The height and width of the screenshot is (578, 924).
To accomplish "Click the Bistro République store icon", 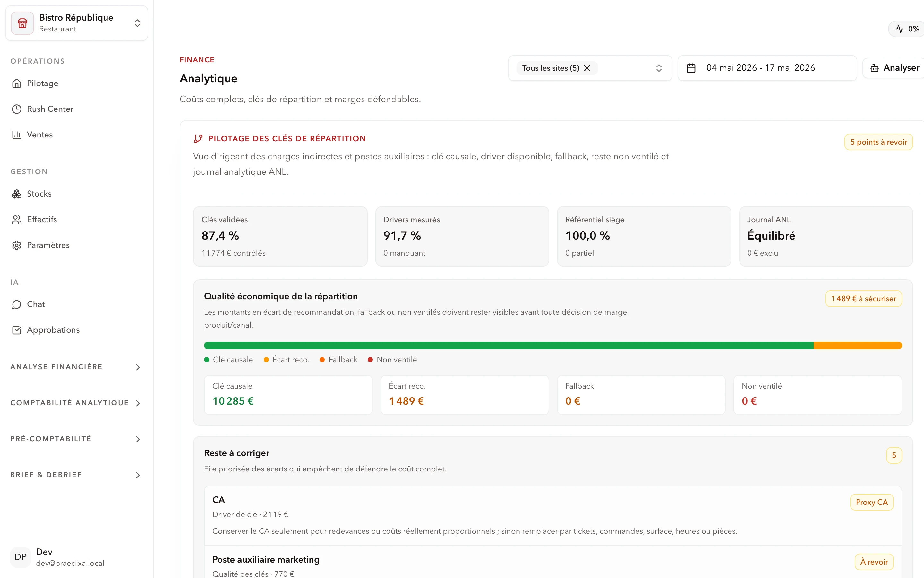I will click(x=22, y=23).
